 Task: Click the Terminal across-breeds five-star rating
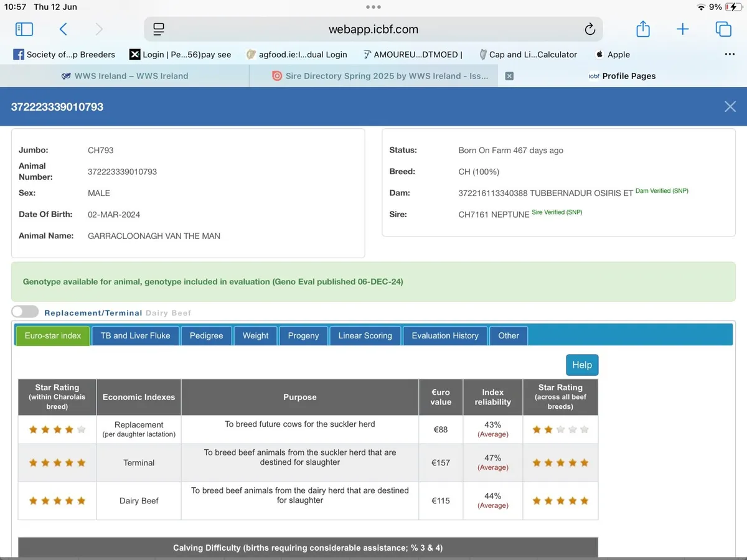[x=560, y=462]
